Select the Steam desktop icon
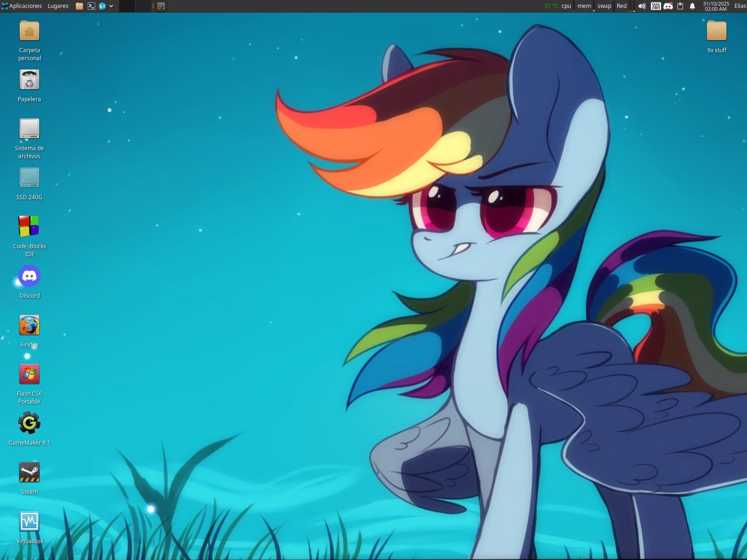The width and height of the screenshot is (747, 560). (x=29, y=472)
